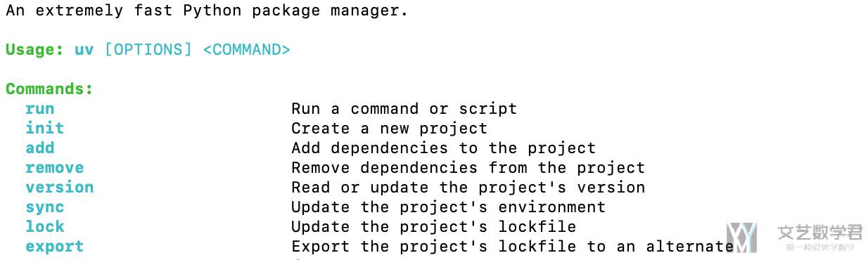Click 'uv' in the usage line

tap(84, 51)
